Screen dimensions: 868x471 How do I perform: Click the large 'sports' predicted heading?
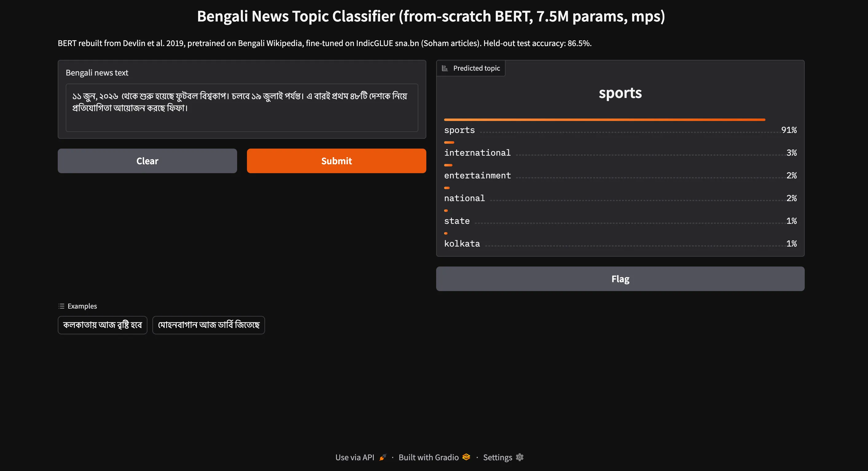point(620,93)
